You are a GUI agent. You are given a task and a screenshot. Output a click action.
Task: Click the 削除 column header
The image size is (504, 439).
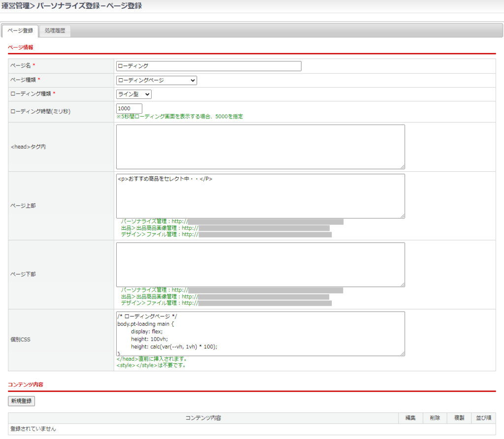click(435, 418)
